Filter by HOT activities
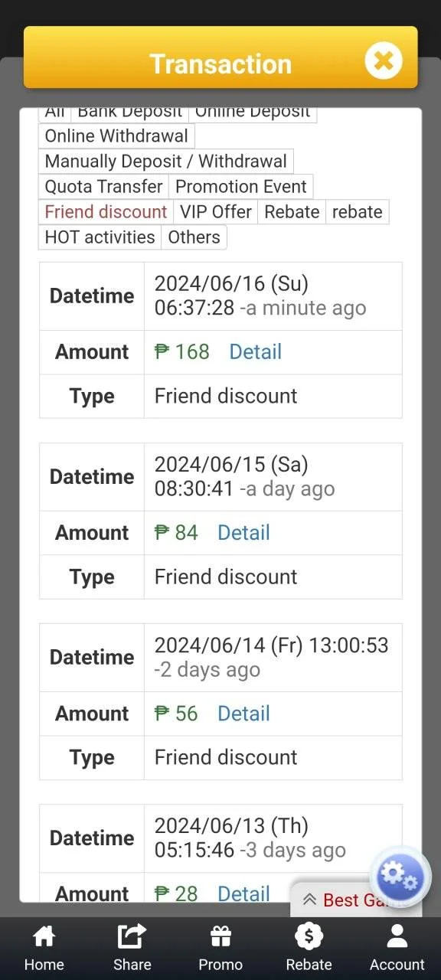 [100, 237]
